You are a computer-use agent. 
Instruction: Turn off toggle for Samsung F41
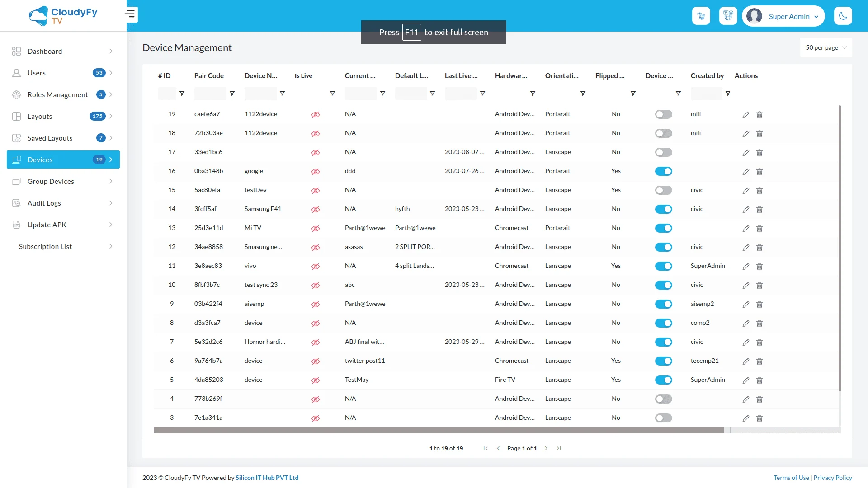(663, 210)
